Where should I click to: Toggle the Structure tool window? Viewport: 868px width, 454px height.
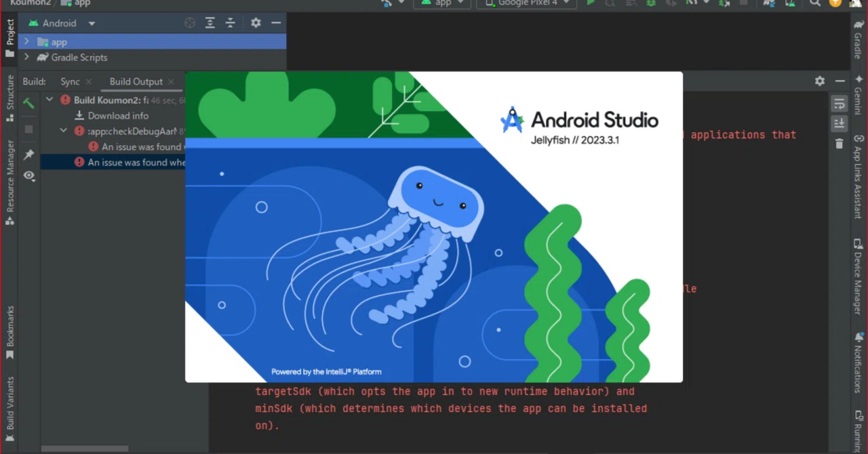click(x=10, y=98)
